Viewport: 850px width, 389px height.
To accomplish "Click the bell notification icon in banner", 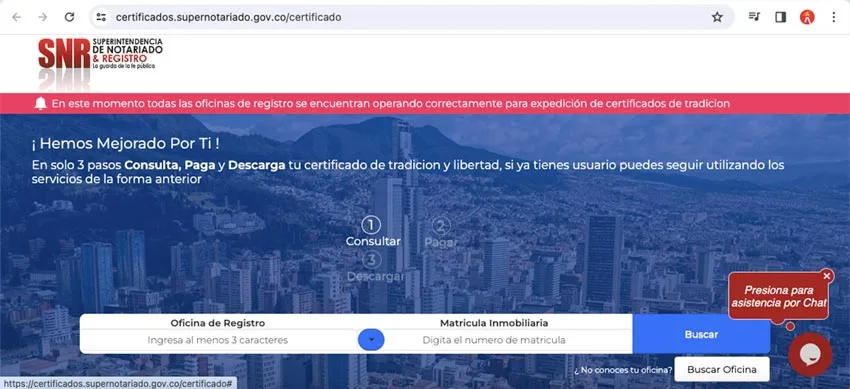I will 40,104.
